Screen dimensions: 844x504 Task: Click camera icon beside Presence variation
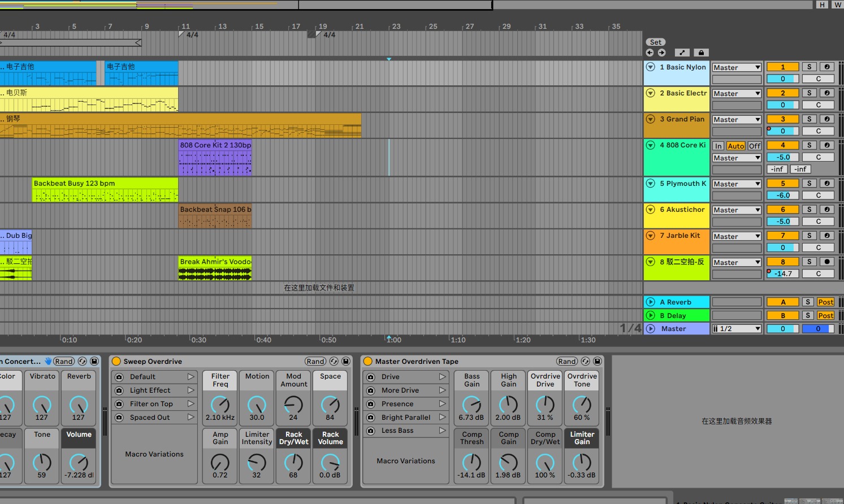tap(370, 404)
